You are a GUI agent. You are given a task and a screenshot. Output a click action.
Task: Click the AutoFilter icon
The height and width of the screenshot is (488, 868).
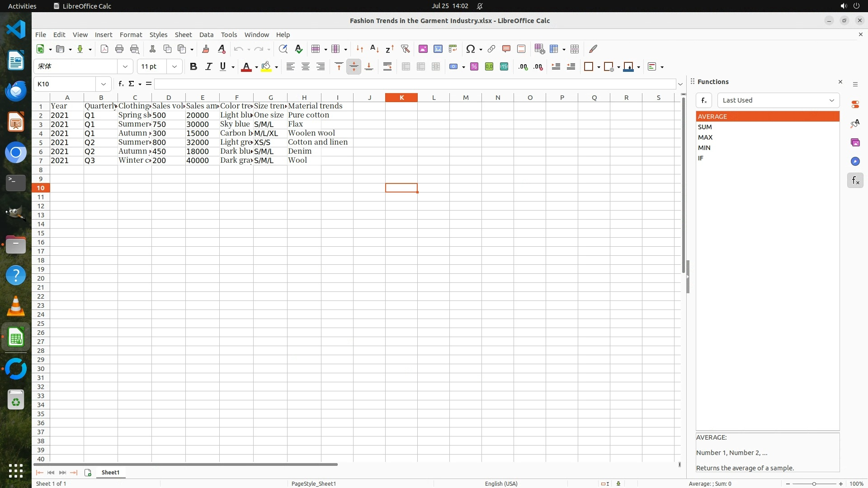405,49
